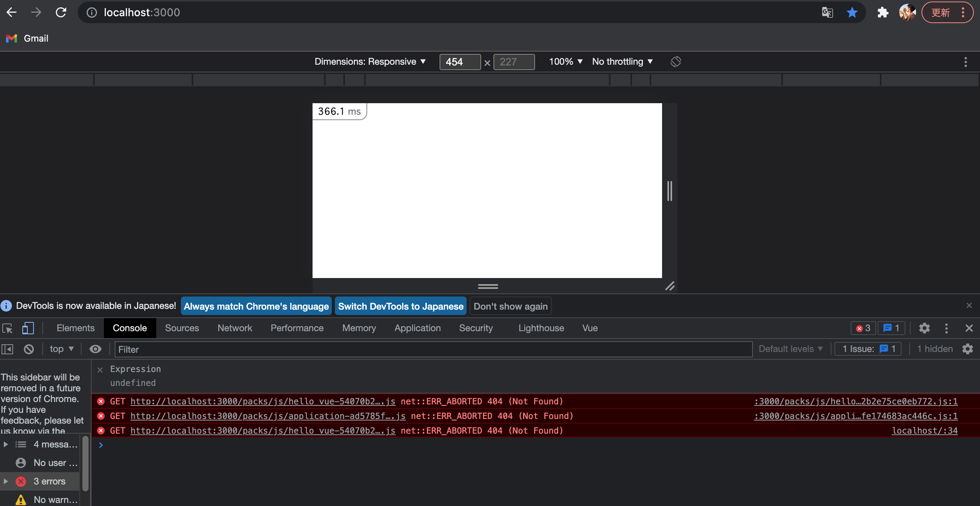Image resolution: width=980 pixels, height=506 pixels.
Task: Open the profile avatar menu
Action: (907, 12)
